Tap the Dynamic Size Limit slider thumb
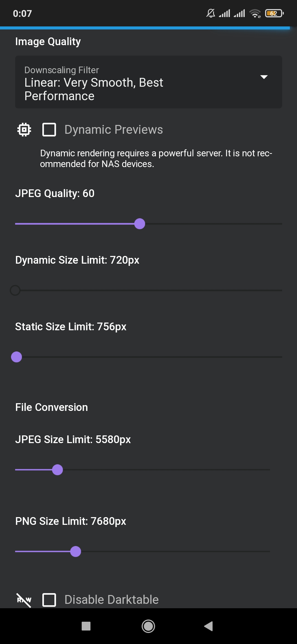297x644 pixels. pos(16,290)
